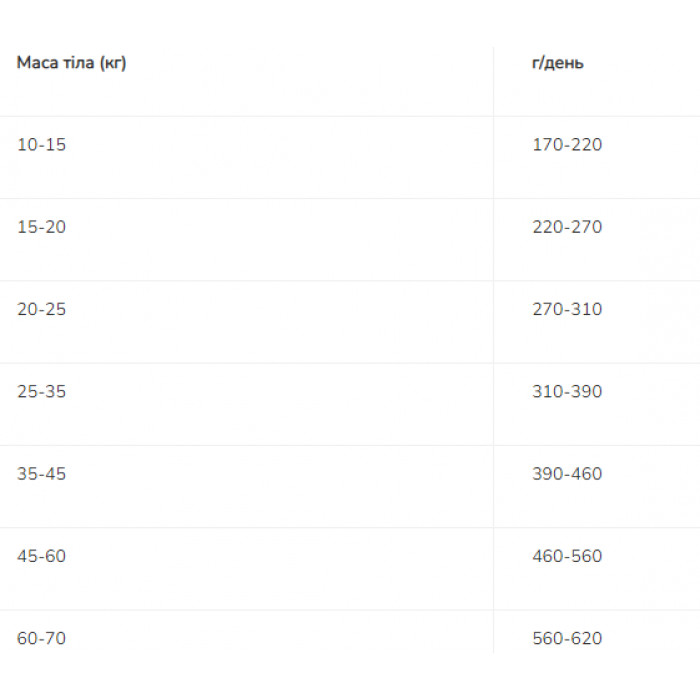The height and width of the screenshot is (700, 700).
Task: Select the 390-460 grams value
Action: (x=567, y=473)
